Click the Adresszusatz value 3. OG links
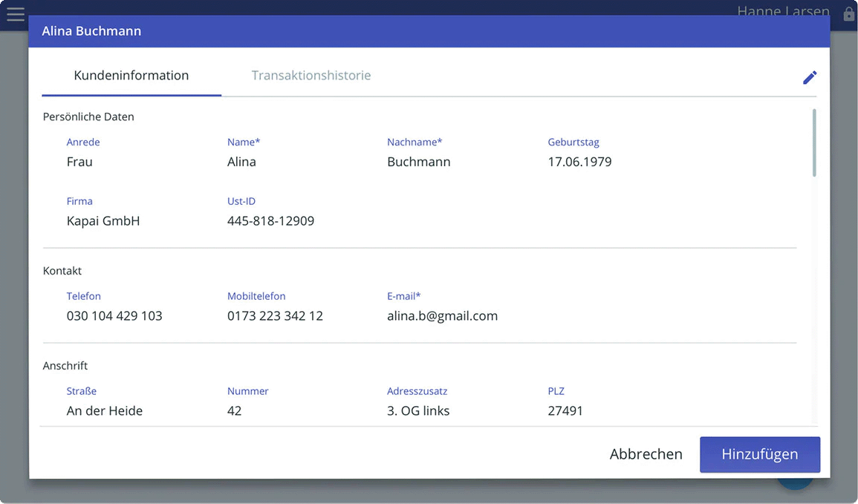 [x=418, y=411]
